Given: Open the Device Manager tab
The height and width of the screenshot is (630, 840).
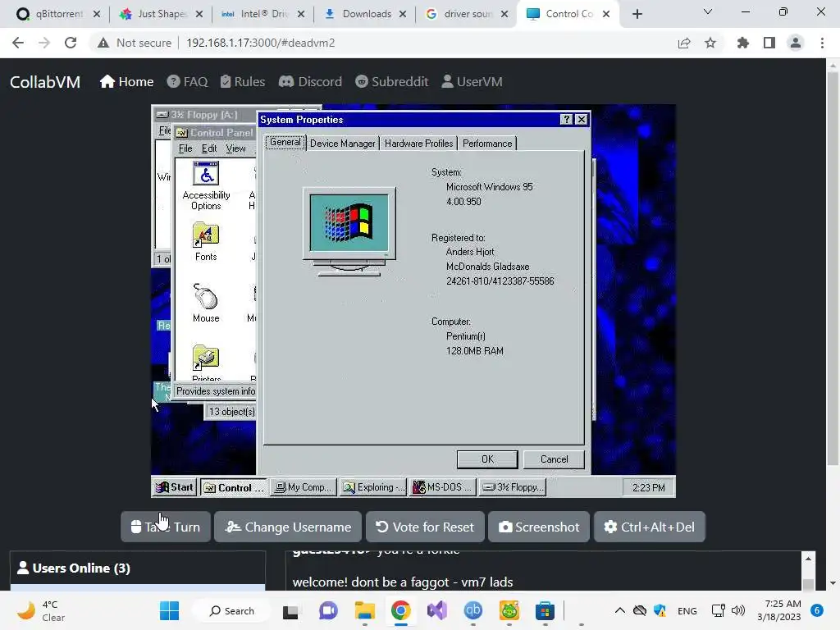Looking at the screenshot, I should (x=342, y=144).
